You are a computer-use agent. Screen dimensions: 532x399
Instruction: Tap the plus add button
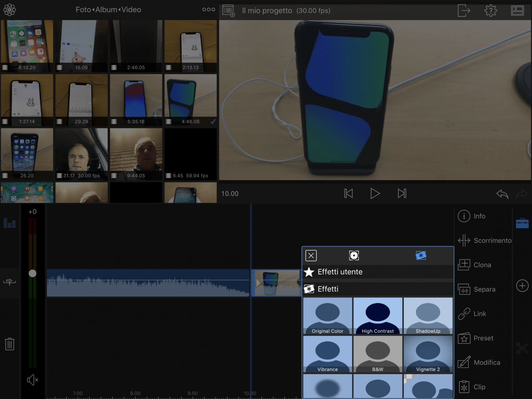[522, 285]
